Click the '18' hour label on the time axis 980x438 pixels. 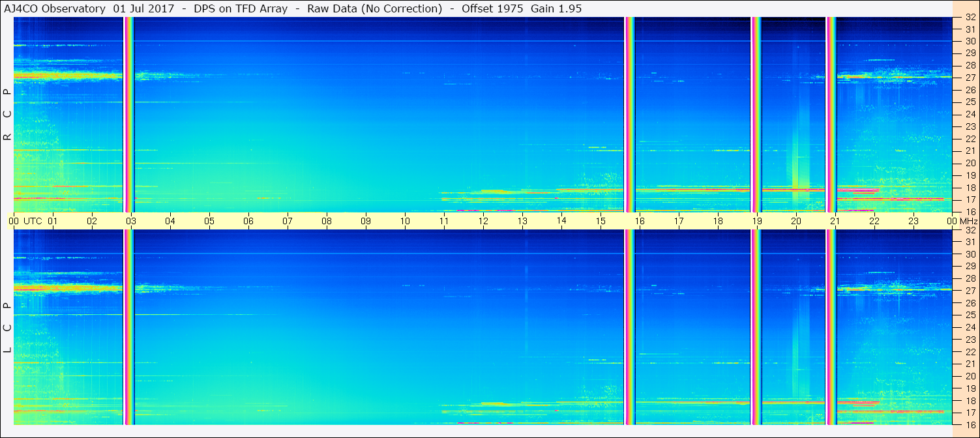[x=718, y=221]
